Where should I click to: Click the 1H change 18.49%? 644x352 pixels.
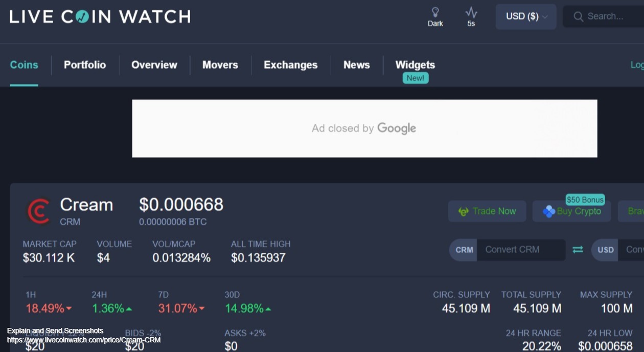click(49, 309)
